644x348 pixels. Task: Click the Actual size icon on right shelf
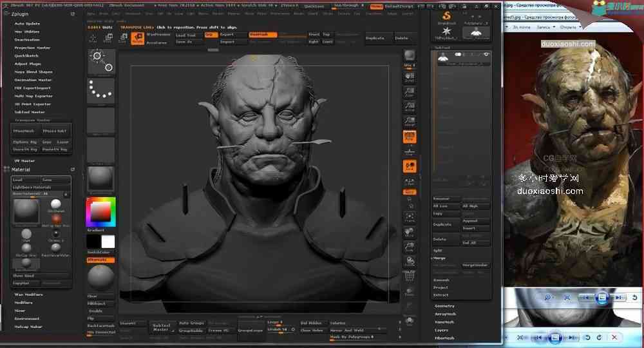coord(410,107)
